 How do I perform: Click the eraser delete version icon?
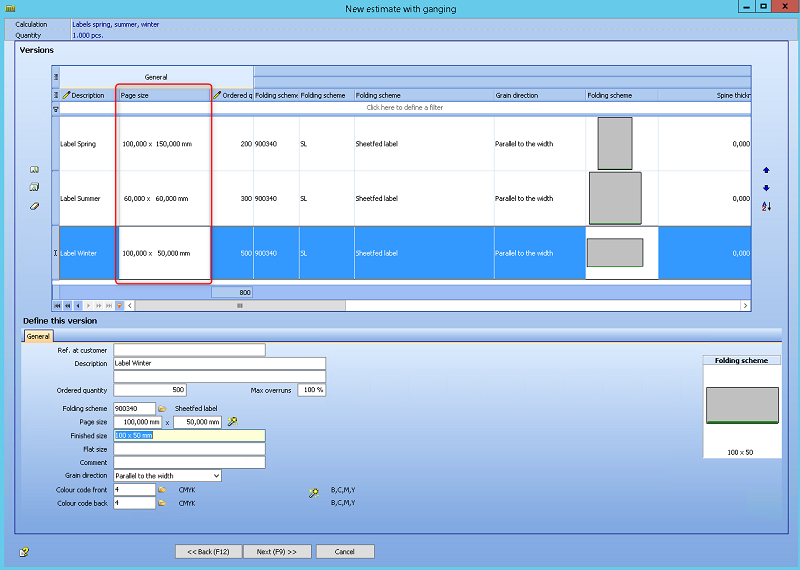tap(34, 206)
